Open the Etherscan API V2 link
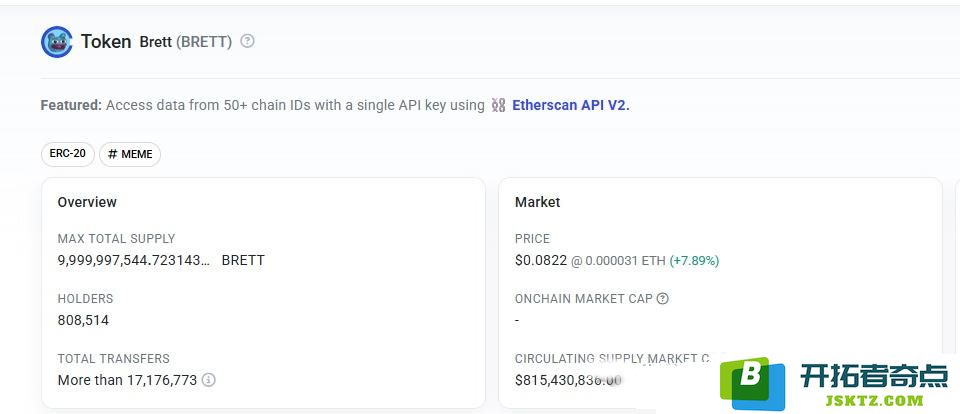 (571, 105)
